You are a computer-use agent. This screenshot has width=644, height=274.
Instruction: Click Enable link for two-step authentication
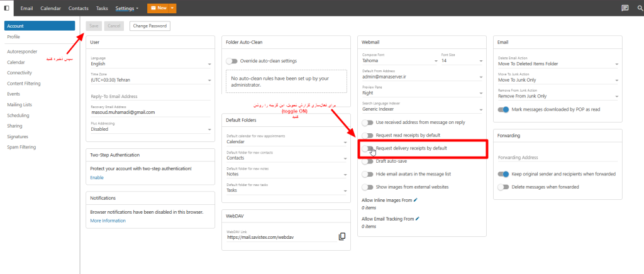[97, 177]
